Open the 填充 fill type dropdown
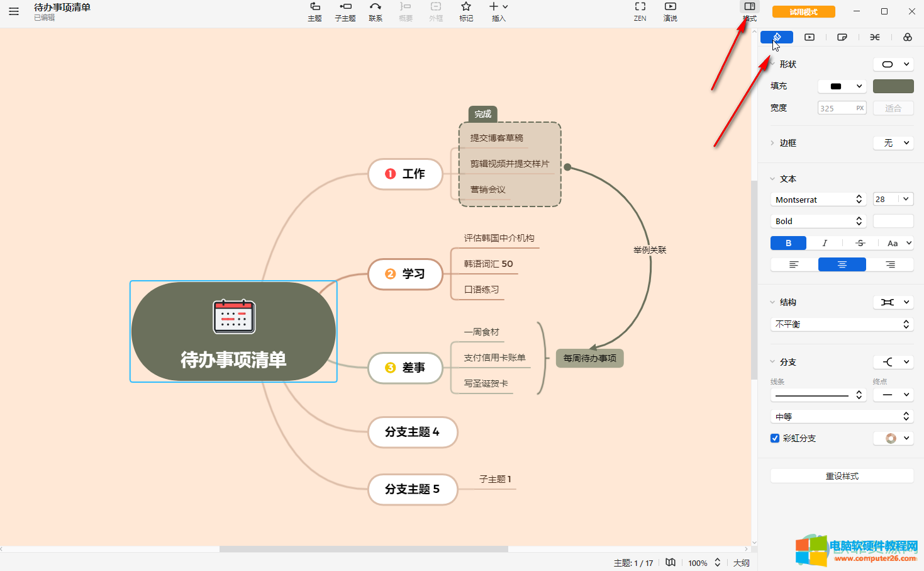Viewport: 924px width, 571px height. [842, 86]
